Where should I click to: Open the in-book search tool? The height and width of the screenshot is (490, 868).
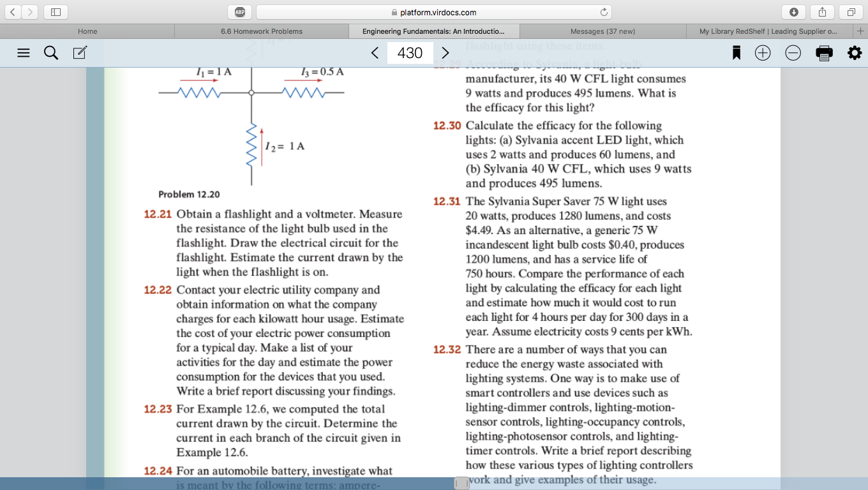coord(50,53)
